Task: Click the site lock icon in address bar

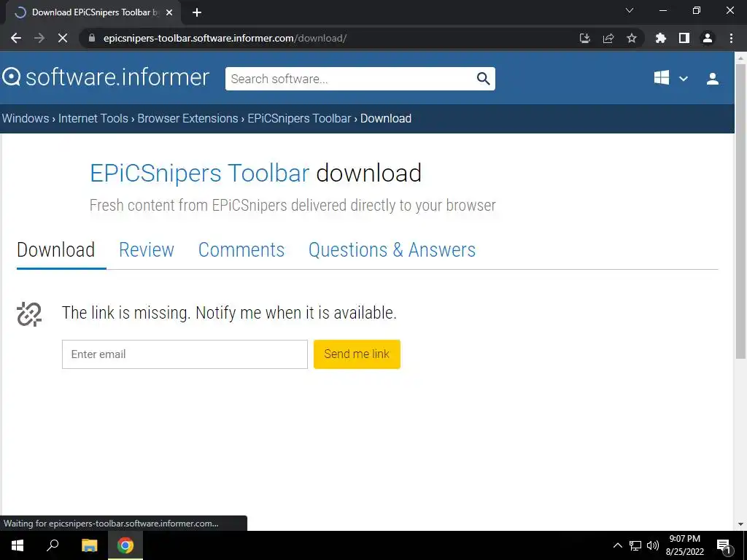Action: pos(92,38)
